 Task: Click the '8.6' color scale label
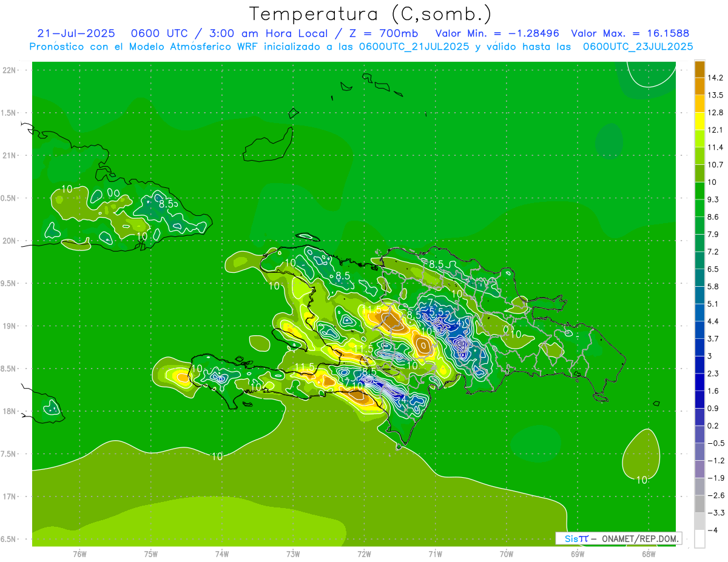713,217
